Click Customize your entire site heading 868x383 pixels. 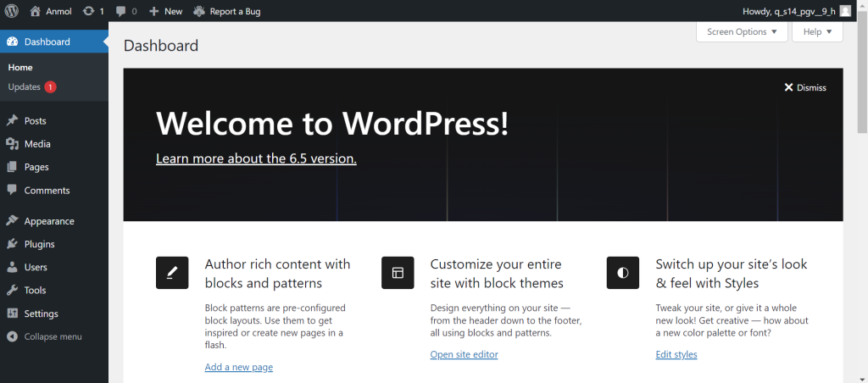coord(497,274)
